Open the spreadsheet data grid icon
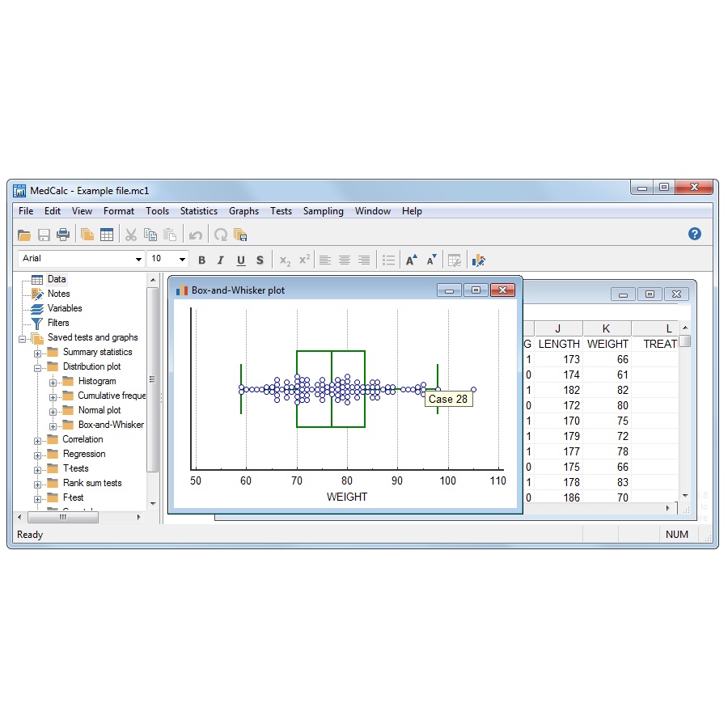Viewport: 728px width, 728px height. click(107, 235)
